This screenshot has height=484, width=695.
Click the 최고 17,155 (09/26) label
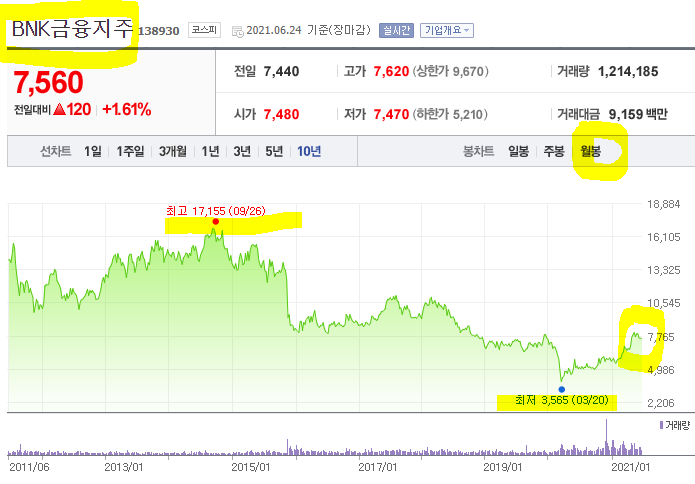coord(216,211)
